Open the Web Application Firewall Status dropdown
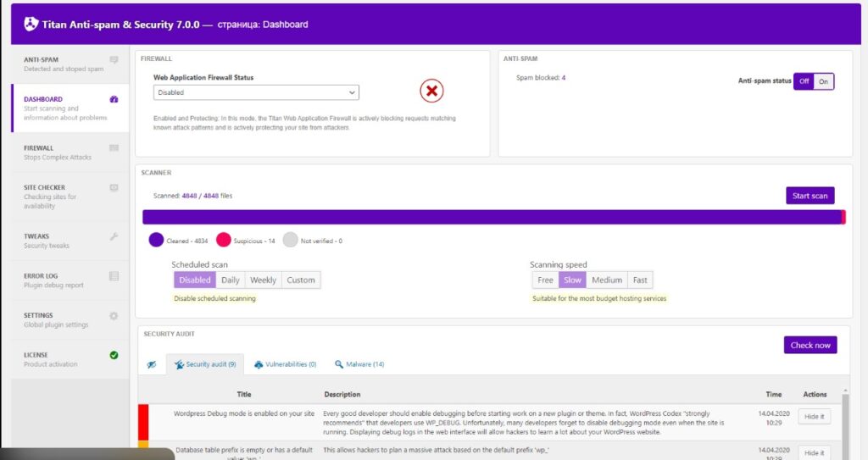 [255, 92]
